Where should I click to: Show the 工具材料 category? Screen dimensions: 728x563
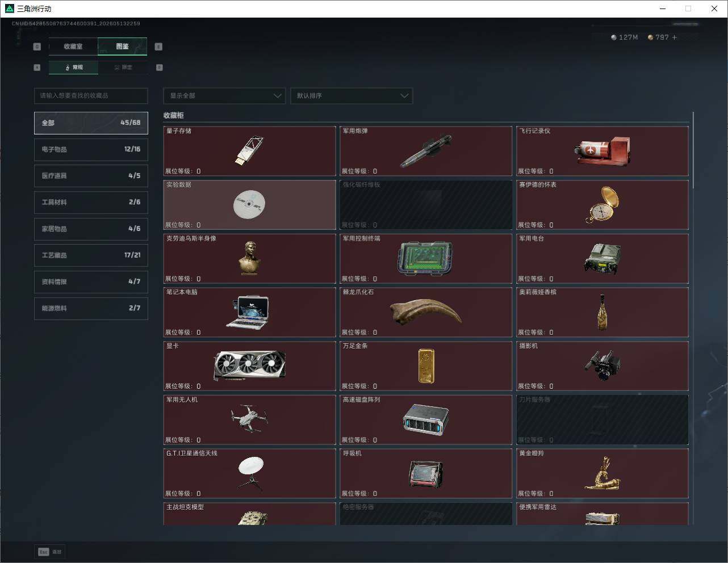coord(91,202)
